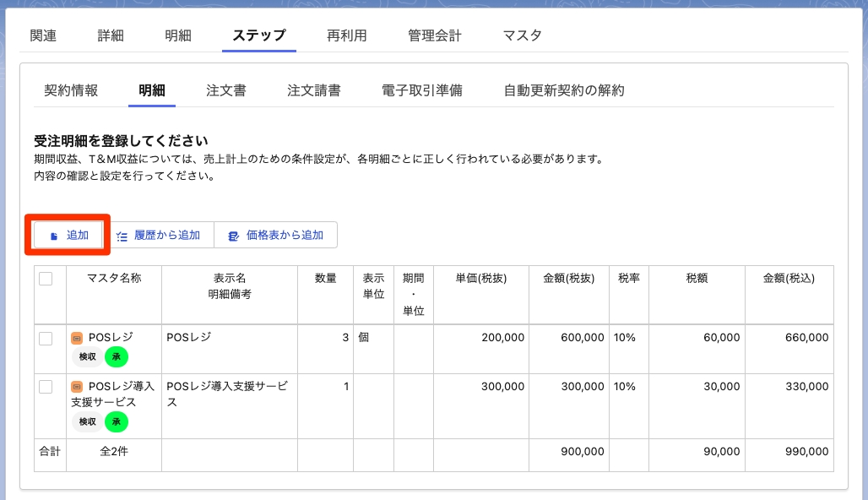Click the 追加 button
The height and width of the screenshot is (500, 868).
pos(68,236)
